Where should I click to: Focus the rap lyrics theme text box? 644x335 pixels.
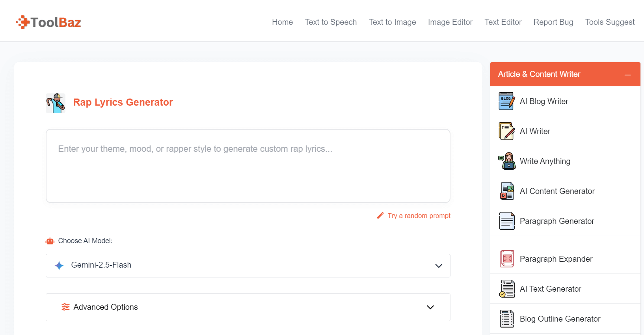pyautogui.click(x=248, y=166)
